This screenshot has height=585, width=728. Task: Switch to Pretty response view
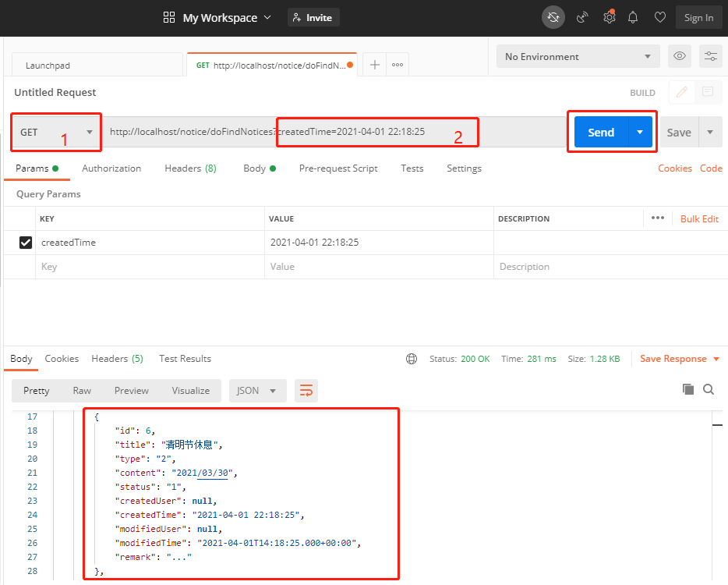(36, 390)
